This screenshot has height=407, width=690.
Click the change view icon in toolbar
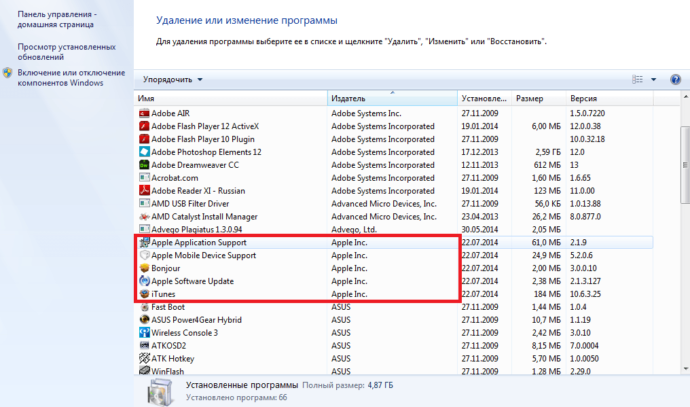click(638, 79)
